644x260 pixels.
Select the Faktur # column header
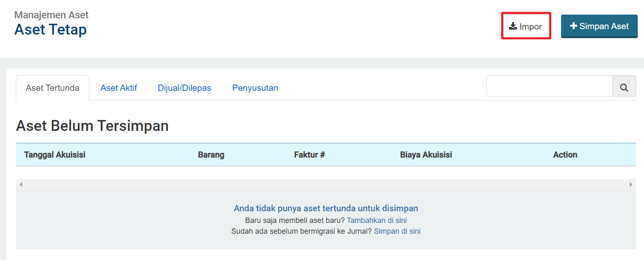tap(309, 154)
